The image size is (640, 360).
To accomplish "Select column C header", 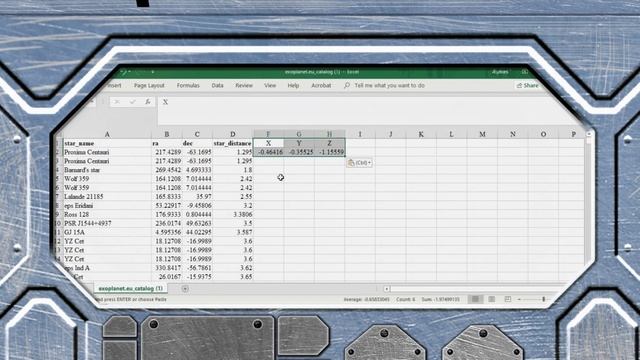I will (197, 134).
